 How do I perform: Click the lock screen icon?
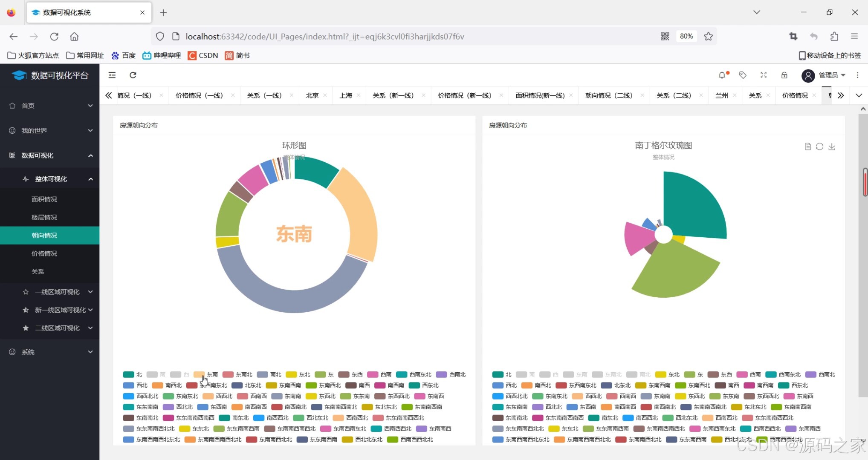click(784, 75)
